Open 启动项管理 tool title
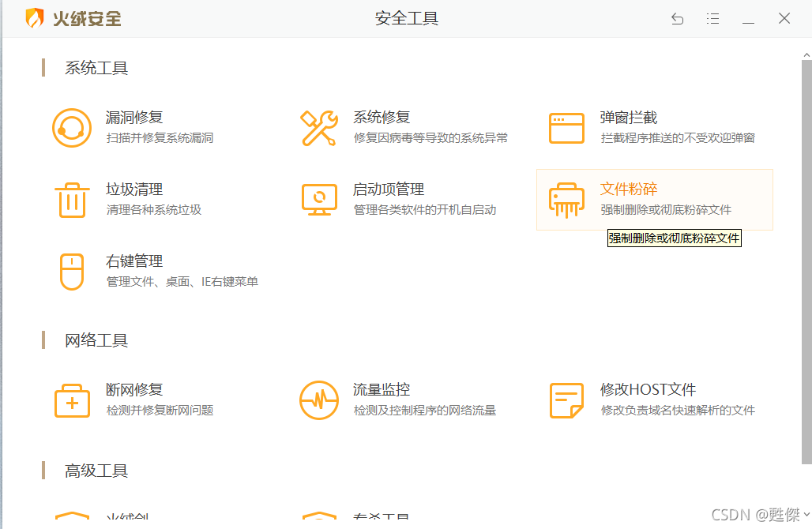The width and height of the screenshot is (812, 529). [389, 189]
